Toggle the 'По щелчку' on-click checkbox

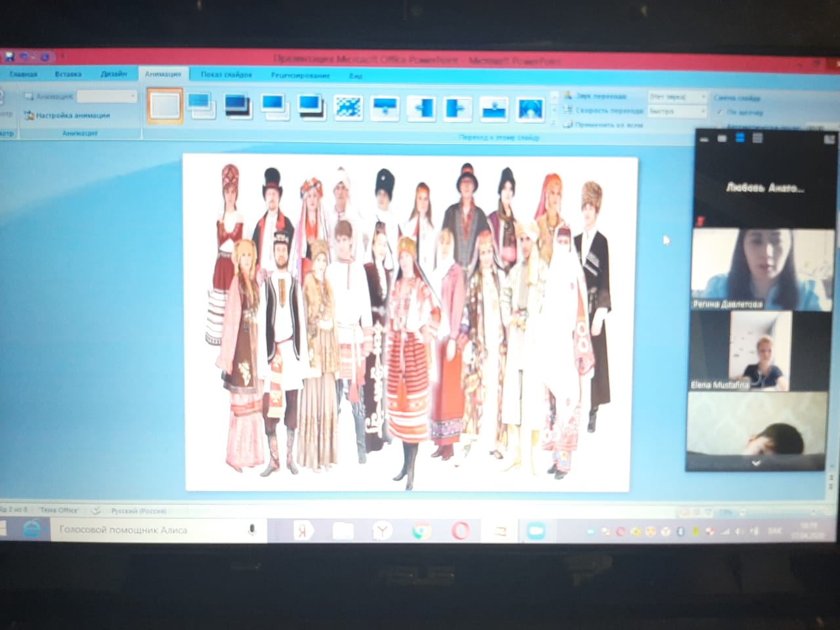pyautogui.click(x=721, y=112)
